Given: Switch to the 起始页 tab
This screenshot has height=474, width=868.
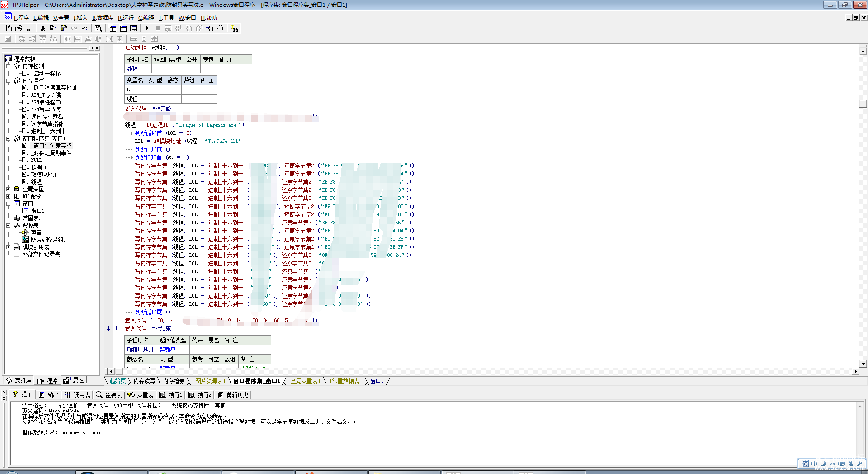Looking at the screenshot, I should pyautogui.click(x=118, y=381).
